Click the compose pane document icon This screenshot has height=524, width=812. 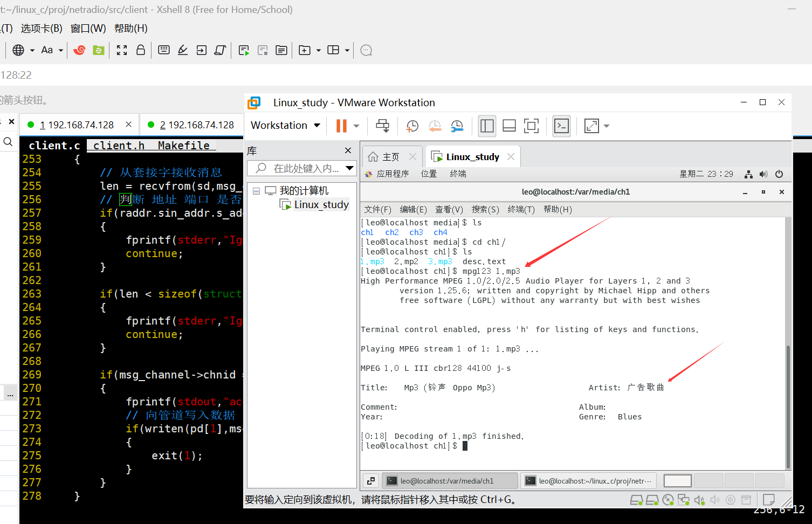coord(281,50)
